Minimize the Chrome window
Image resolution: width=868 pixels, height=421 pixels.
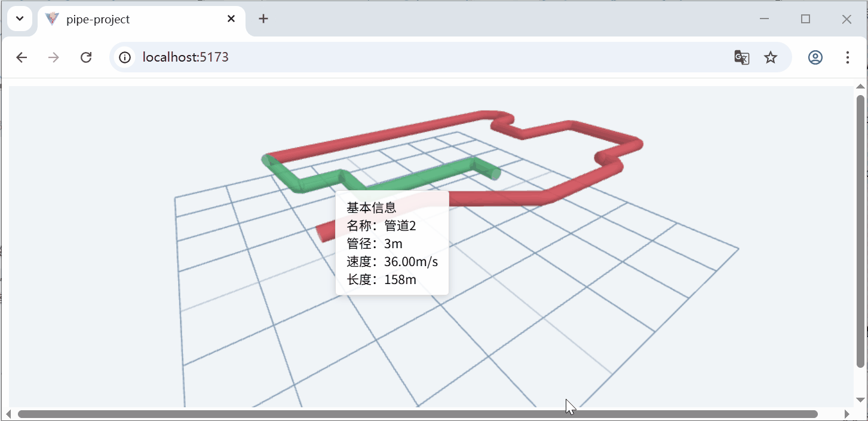click(764, 19)
